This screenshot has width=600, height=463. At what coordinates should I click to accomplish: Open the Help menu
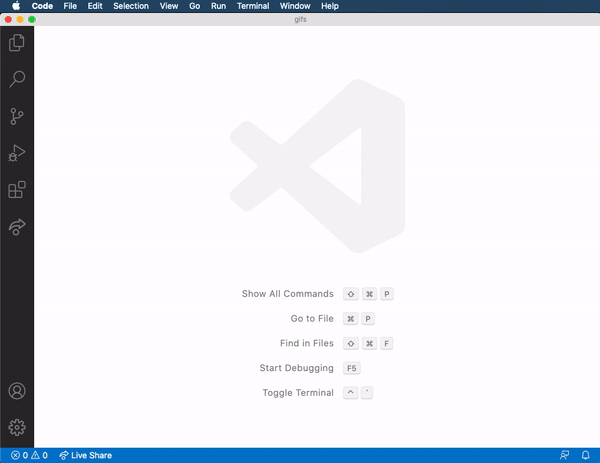point(330,6)
